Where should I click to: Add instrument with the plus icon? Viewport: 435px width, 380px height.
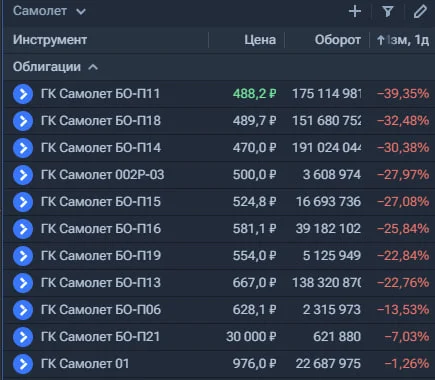[x=355, y=12]
